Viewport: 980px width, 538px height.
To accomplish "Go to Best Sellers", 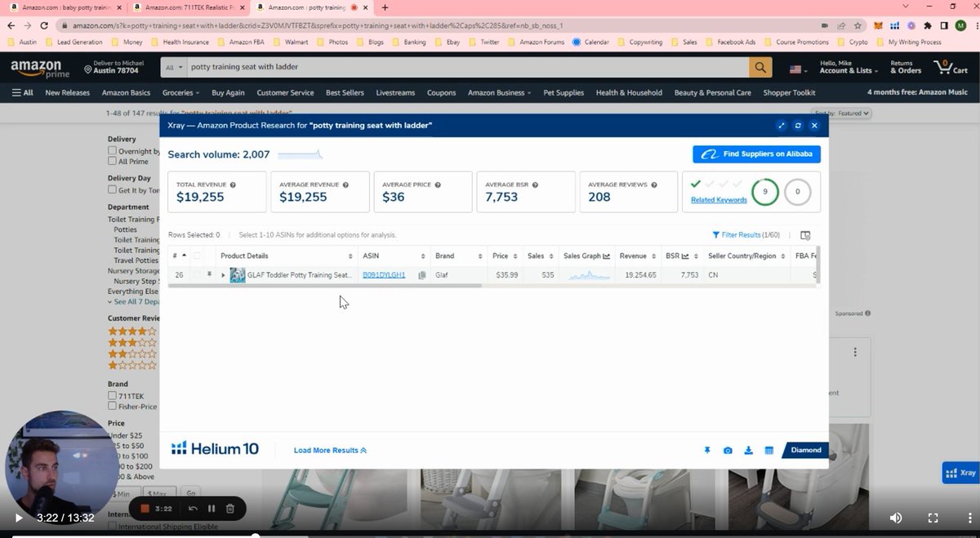I will [x=345, y=92].
